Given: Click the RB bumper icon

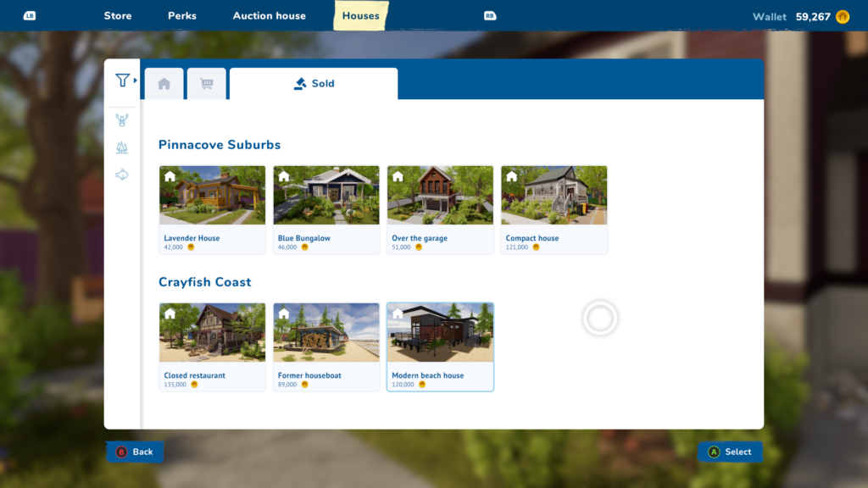Looking at the screenshot, I should (x=490, y=15).
